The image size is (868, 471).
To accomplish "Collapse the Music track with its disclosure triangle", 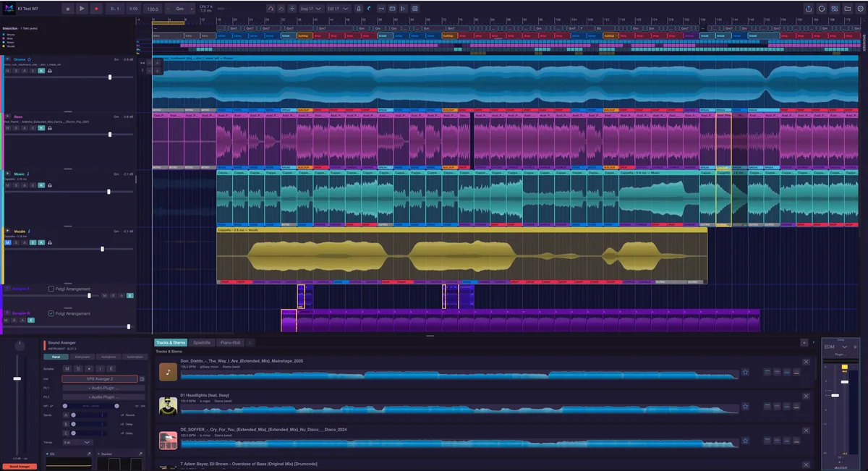I will click(7, 174).
